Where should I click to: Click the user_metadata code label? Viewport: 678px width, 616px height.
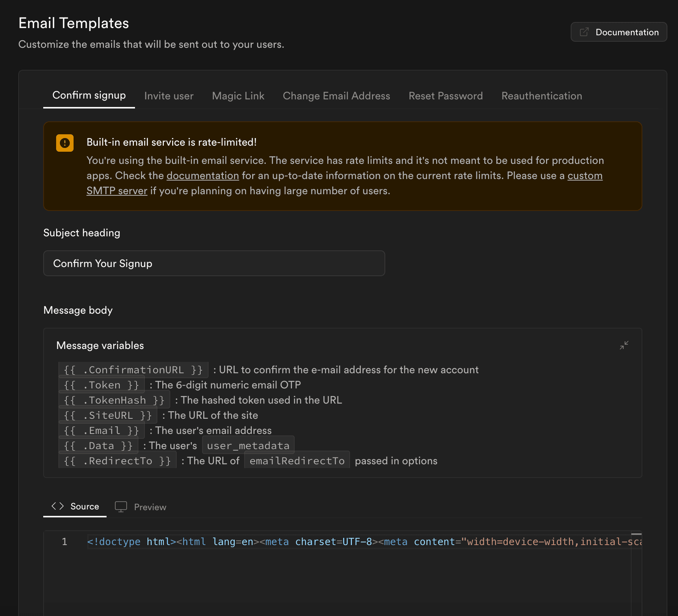[x=248, y=446]
